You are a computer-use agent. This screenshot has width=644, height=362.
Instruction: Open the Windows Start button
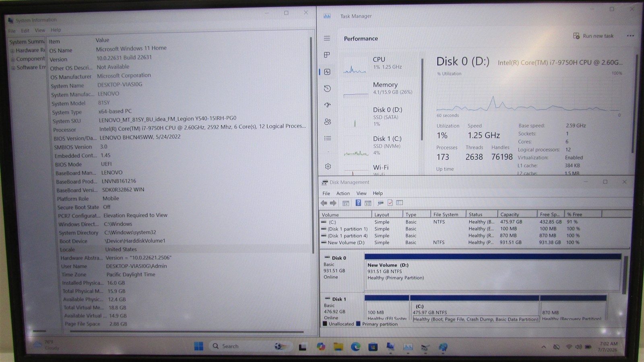pos(199,346)
